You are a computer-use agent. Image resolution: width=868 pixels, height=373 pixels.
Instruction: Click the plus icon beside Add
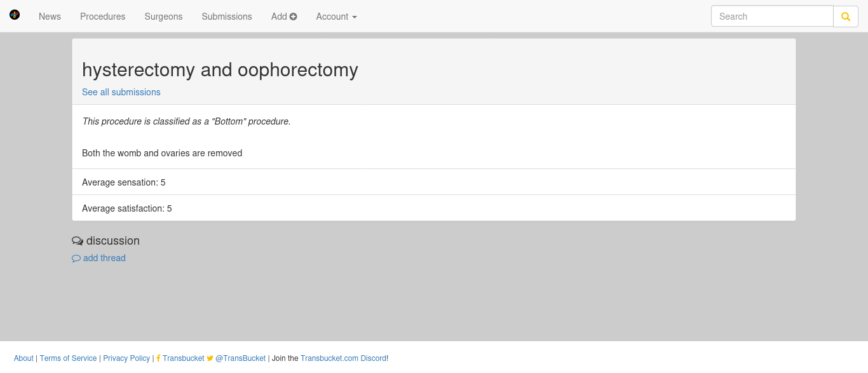click(294, 17)
